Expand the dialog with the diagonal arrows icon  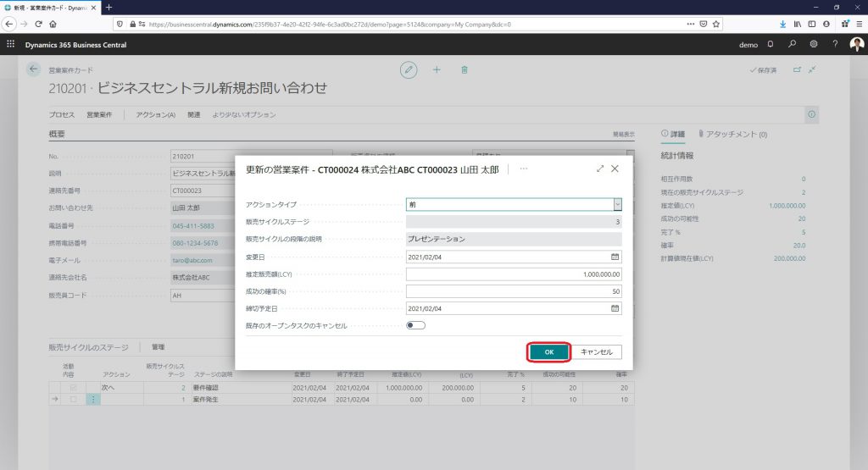(600, 169)
